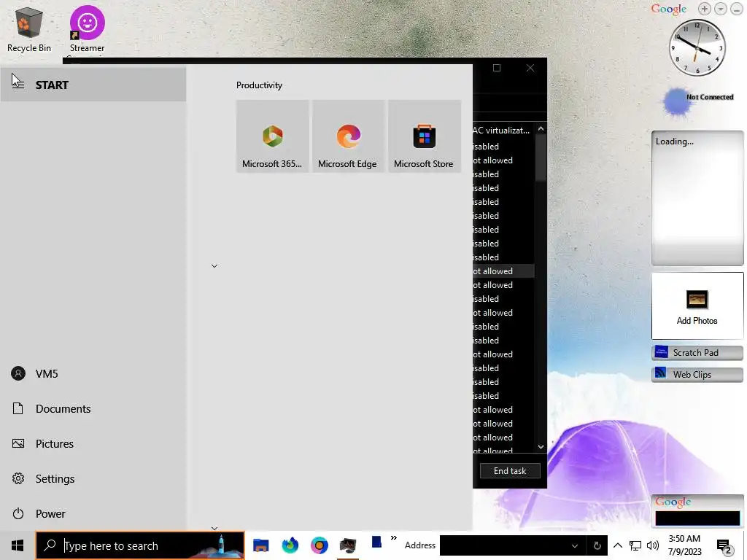Expand the taskbar toolbar overflow chevron
This screenshot has width=747, height=560.
click(x=393, y=538)
